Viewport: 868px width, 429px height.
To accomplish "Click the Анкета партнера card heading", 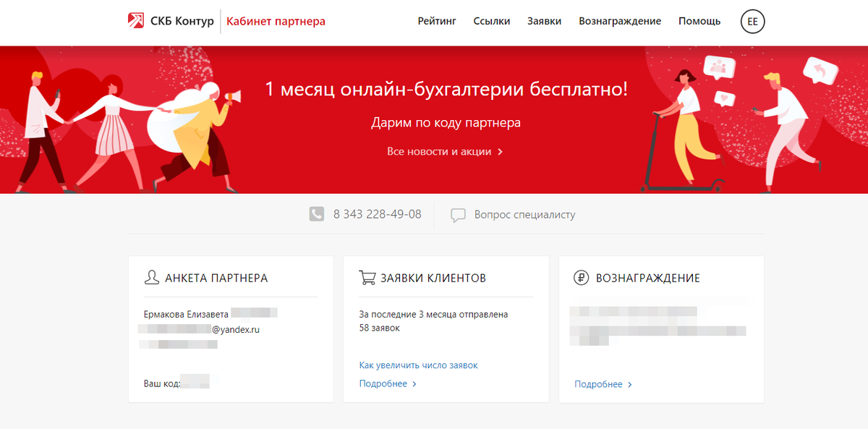I will 216,278.
